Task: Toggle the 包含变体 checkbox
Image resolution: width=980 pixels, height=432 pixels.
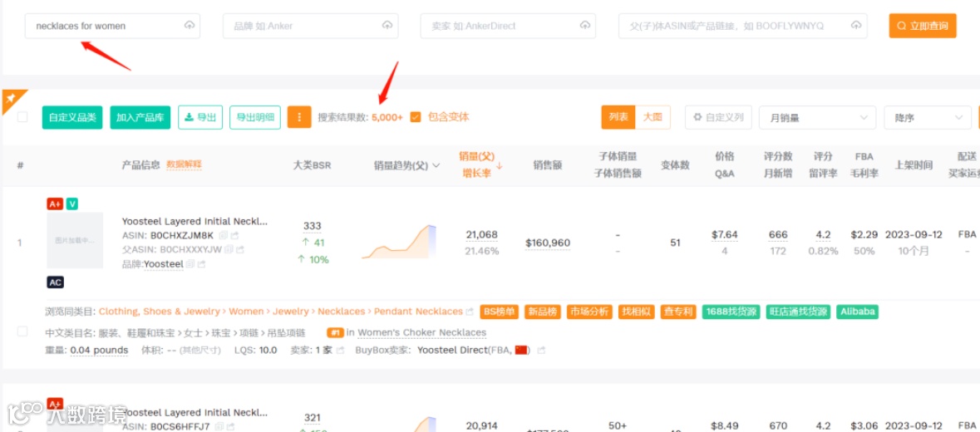Action: tap(416, 117)
